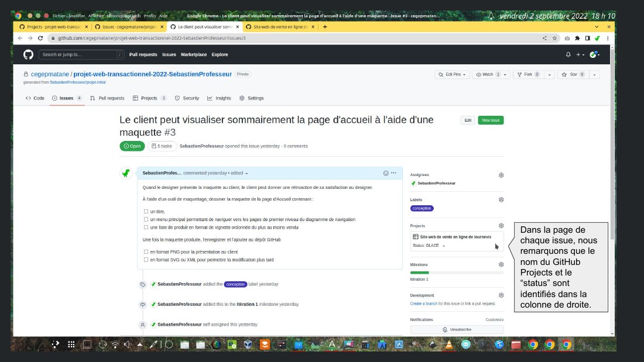Open the Chrome three-dot menu
The image size is (644, 362).
point(608,38)
